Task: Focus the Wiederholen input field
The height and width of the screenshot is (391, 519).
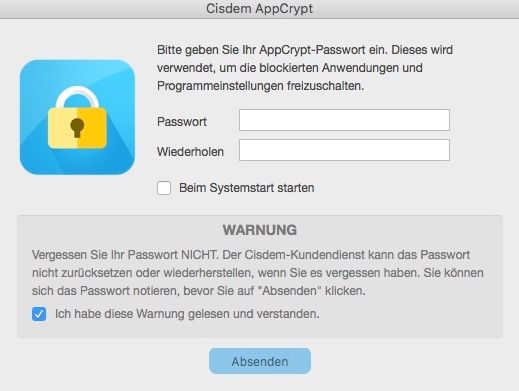Action: [x=344, y=150]
